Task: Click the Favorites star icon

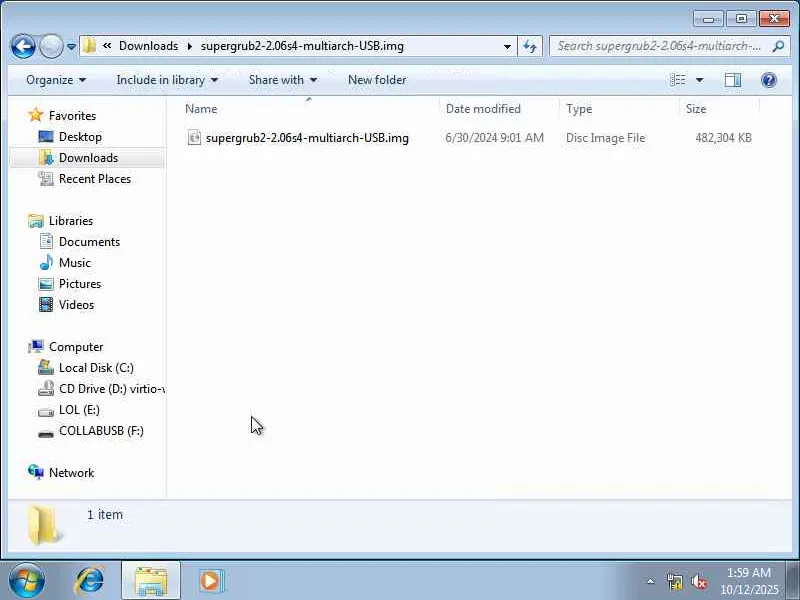Action: tap(36, 115)
